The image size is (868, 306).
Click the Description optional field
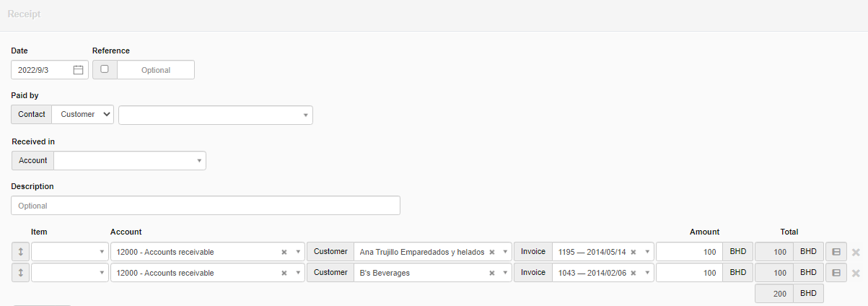click(x=206, y=206)
